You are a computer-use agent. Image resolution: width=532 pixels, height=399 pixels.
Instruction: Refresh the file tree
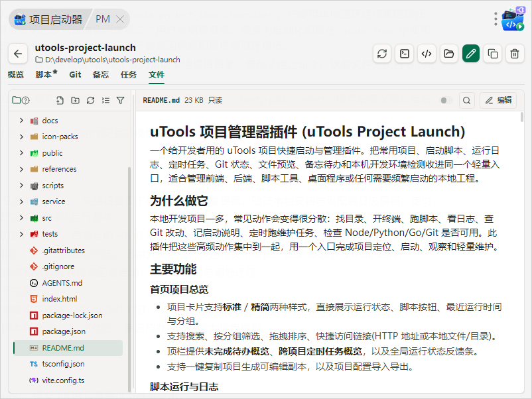(90, 100)
